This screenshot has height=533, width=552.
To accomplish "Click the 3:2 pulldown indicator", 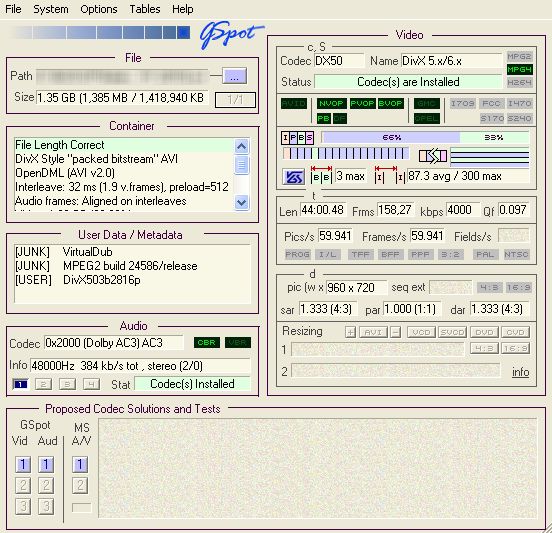I will [x=450, y=254].
